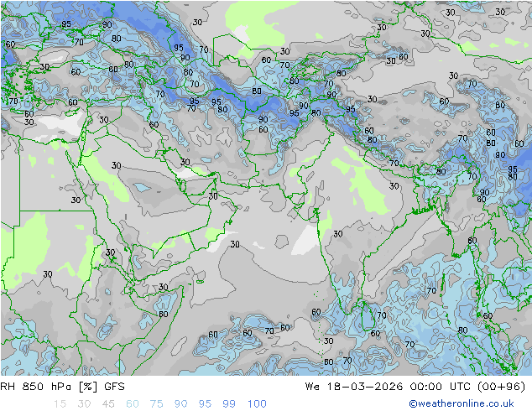Click the "We 18-03-2026" date text
Viewport: 532px width, 411px height.
[x=354, y=387]
